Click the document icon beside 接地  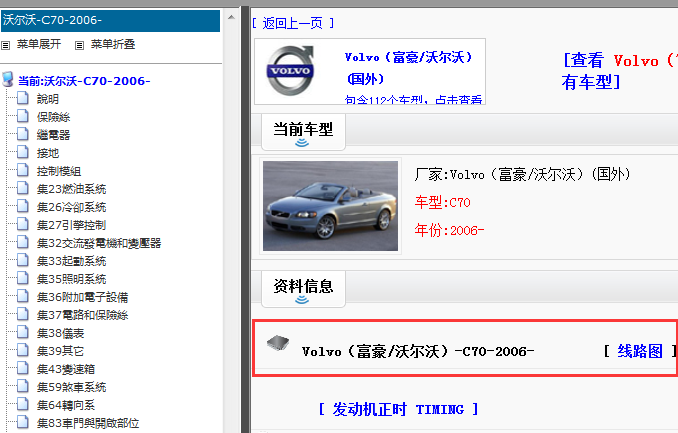(23, 152)
